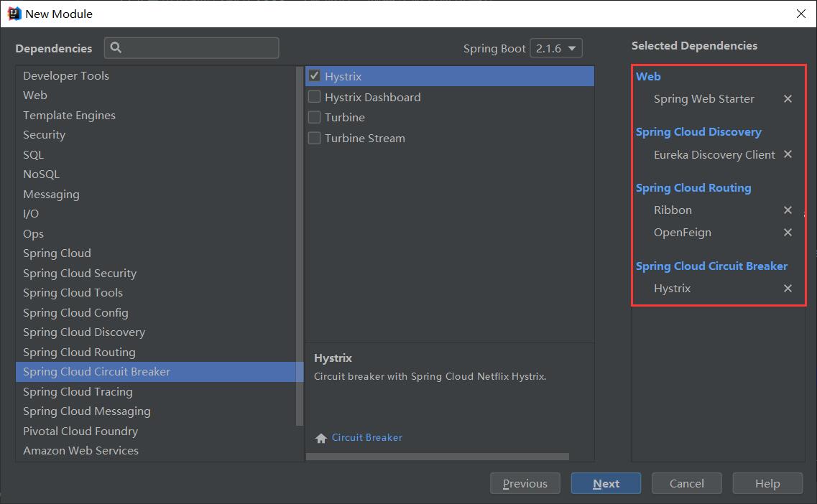Click the IntelliJ icon in title bar

(x=14, y=14)
